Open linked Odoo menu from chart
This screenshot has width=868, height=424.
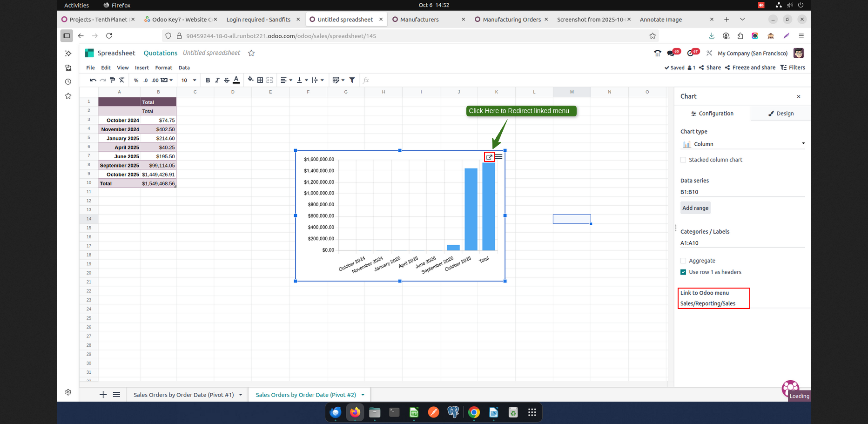pos(489,157)
